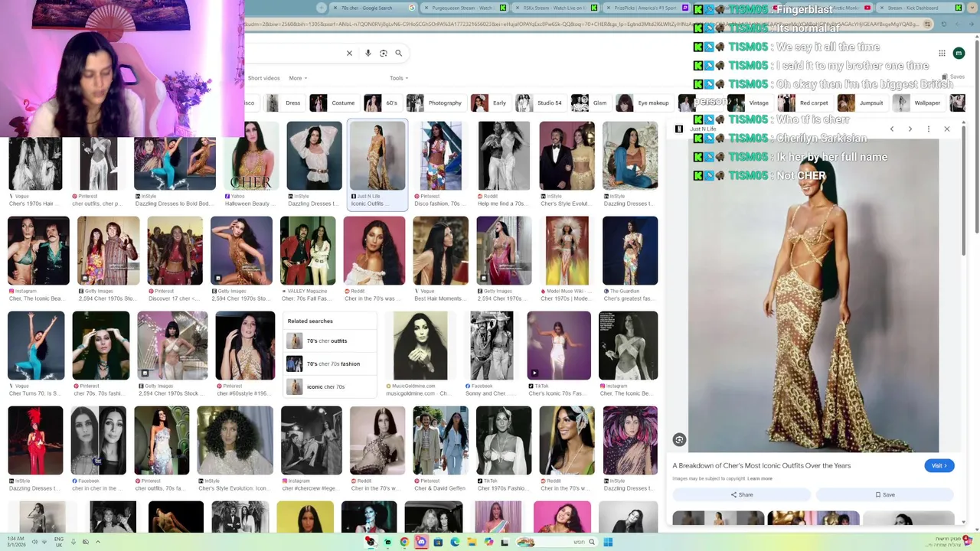This screenshot has width=980, height=551.
Task: Open the Yahoo 'Halloween Beauty' CHER thumbnail
Action: click(251, 156)
